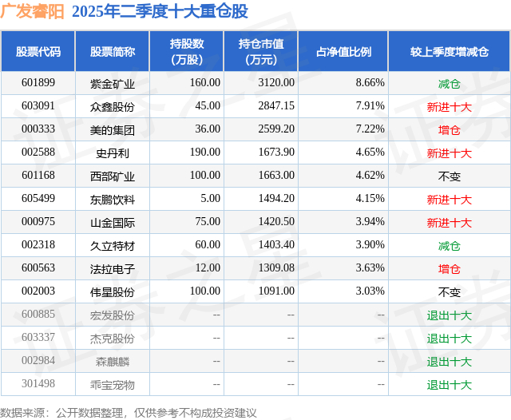
Task: Click the 占净值比例 column header
Action: point(343,51)
